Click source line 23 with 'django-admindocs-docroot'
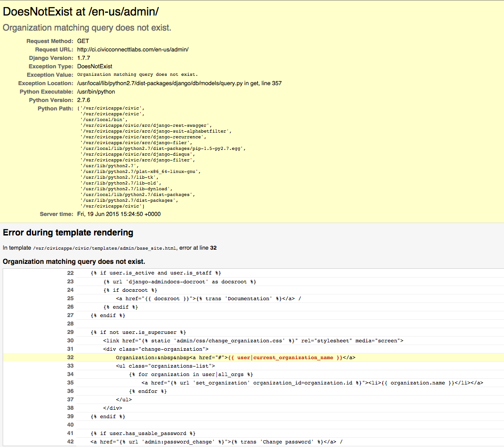Viewport: 504px width, 447px height. click(180, 282)
